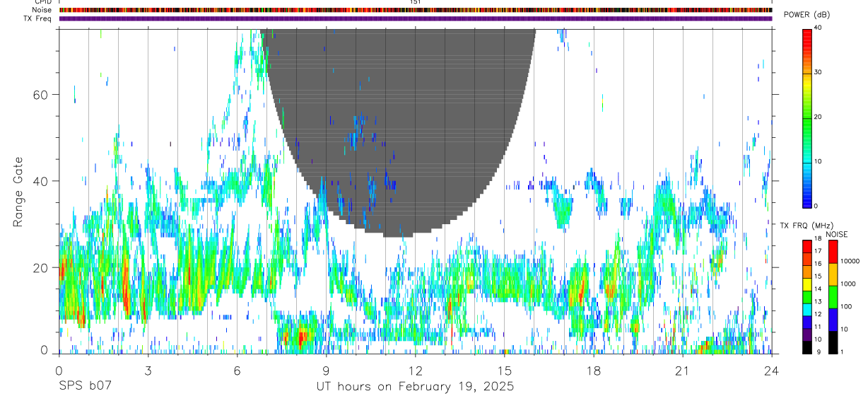868x401 pixels.
Task: Click the 0 label on POWER scale
Action: tap(816, 206)
